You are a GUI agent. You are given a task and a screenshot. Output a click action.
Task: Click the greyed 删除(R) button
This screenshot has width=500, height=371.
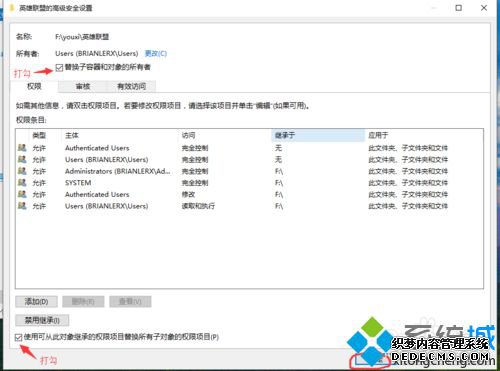point(83,302)
